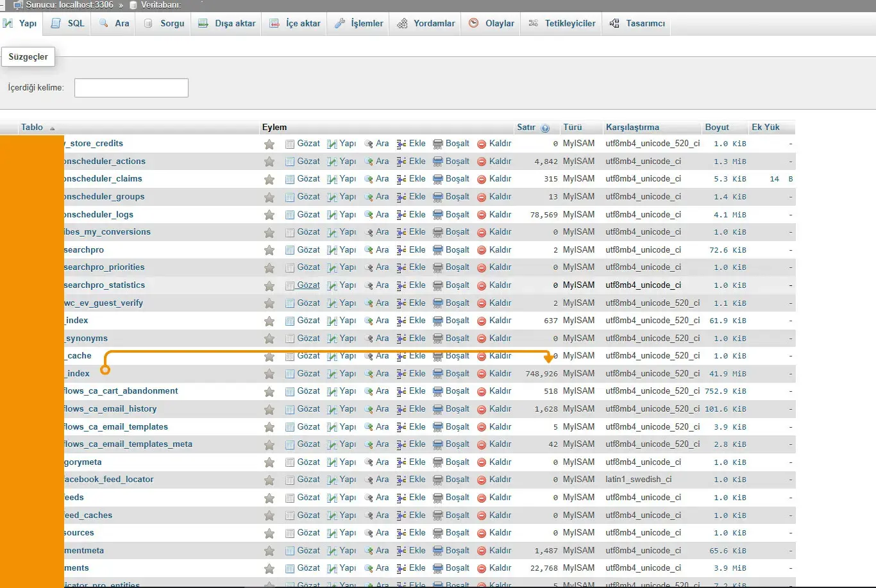The image size is (876, 588).
Task: Click Yapı link for flows_ca_email_templates_meta row
Action: (x=348, y=444)
